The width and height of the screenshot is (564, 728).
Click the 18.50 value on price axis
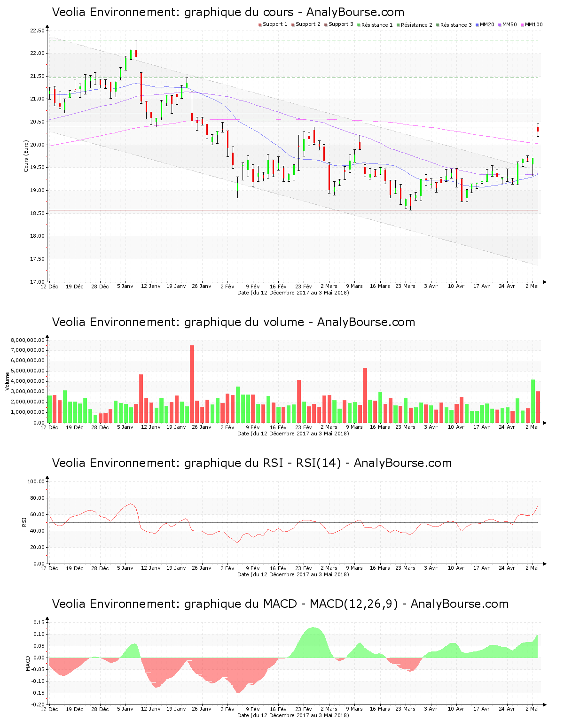[x=37, y=213]
